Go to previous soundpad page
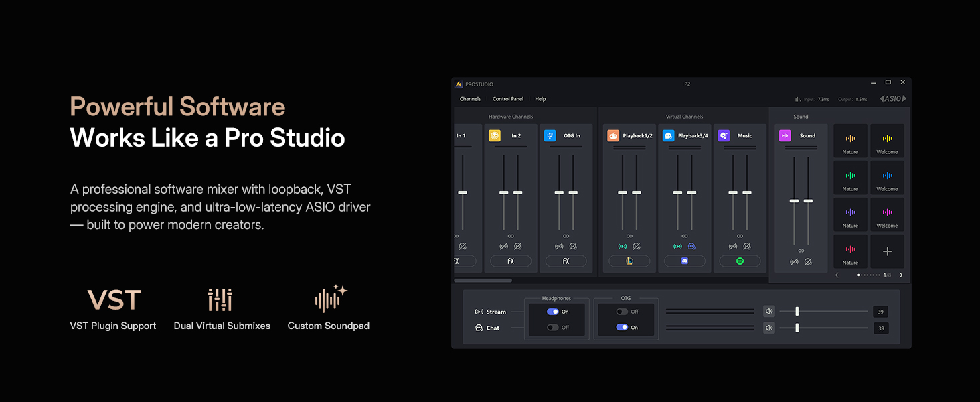 (x=837, y=275)
